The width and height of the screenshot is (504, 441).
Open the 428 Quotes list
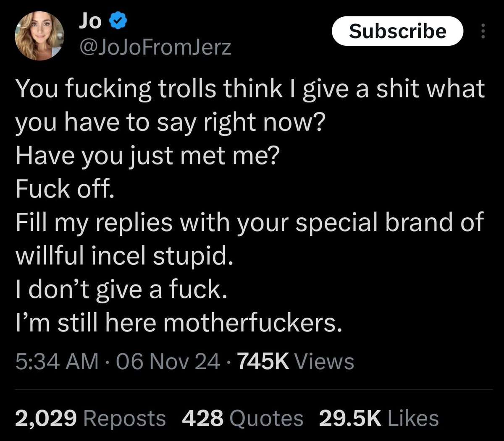(242, 418)
